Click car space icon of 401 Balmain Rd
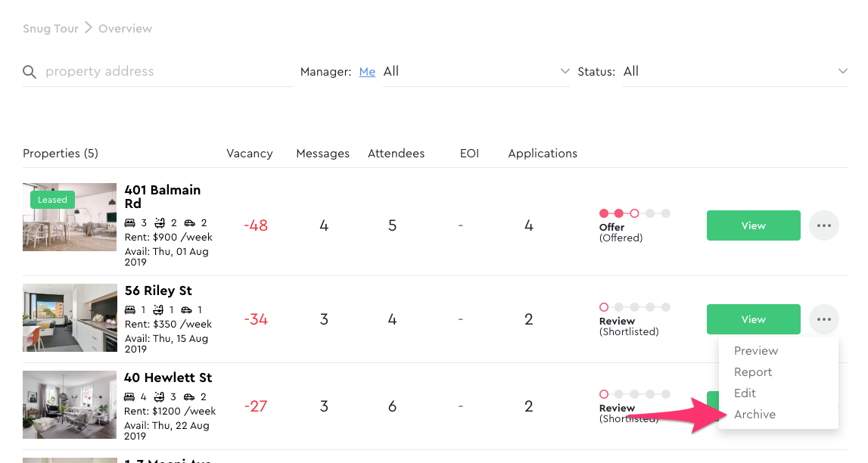This screenshot has height=463, width=868. click(189, 223)
